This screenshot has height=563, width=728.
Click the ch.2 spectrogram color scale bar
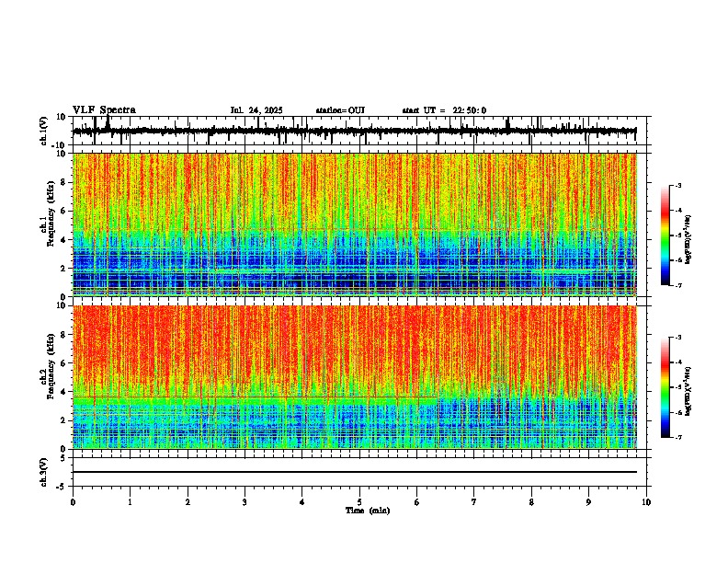click(665, 387)
